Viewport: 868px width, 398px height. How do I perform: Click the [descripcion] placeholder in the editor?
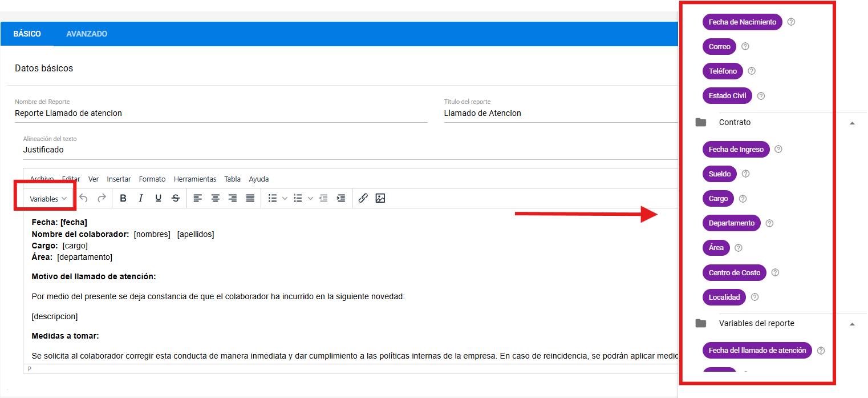(55, 316)
